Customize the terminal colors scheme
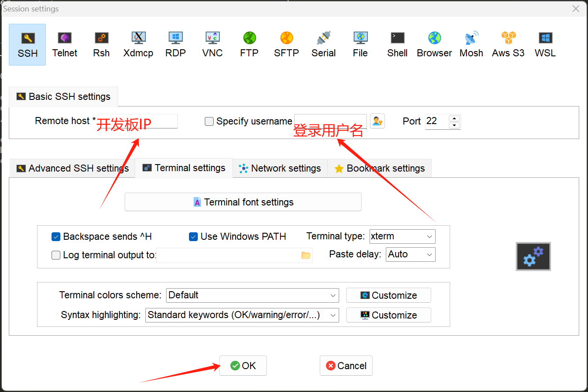This screenshot has width=588, height=392. [388, 295]
